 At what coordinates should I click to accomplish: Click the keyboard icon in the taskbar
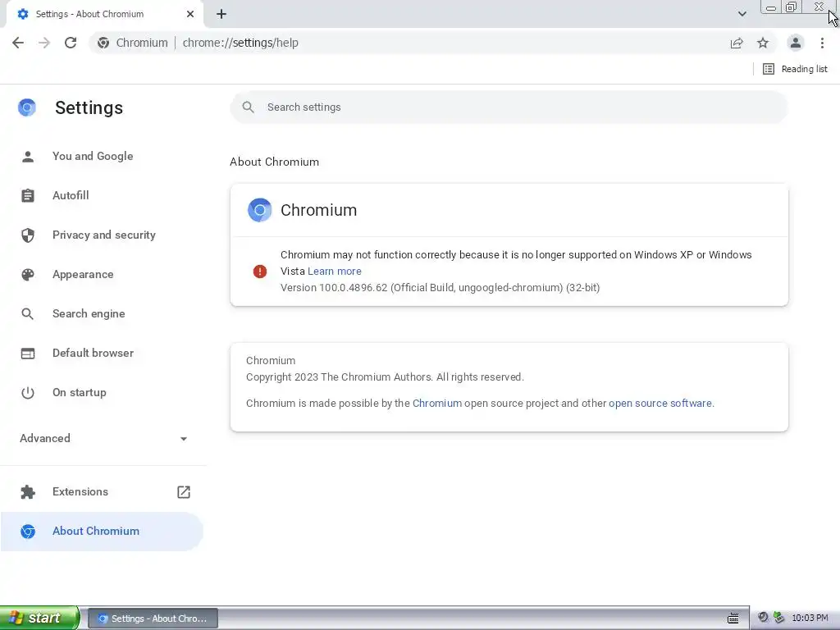coord(733,619)
